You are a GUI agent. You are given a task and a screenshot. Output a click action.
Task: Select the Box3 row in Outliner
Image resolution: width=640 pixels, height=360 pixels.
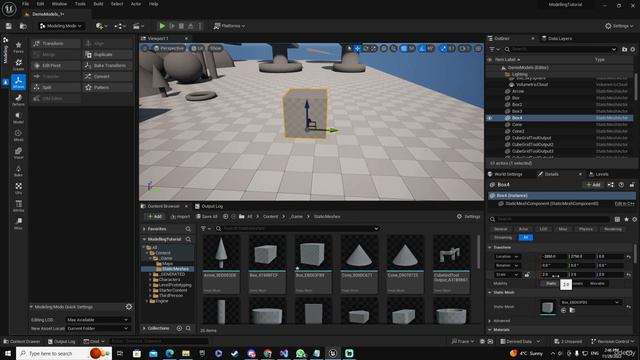coord(560,111)
